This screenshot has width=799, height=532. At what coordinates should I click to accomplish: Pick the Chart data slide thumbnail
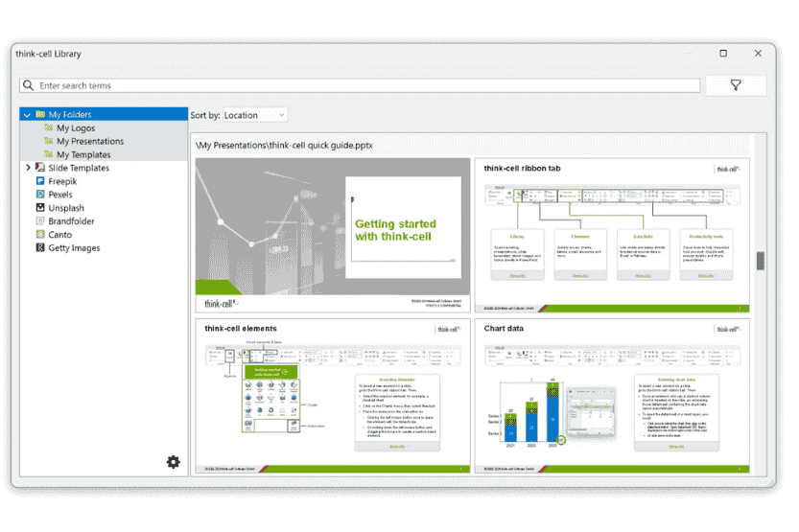tap(612, 396)
